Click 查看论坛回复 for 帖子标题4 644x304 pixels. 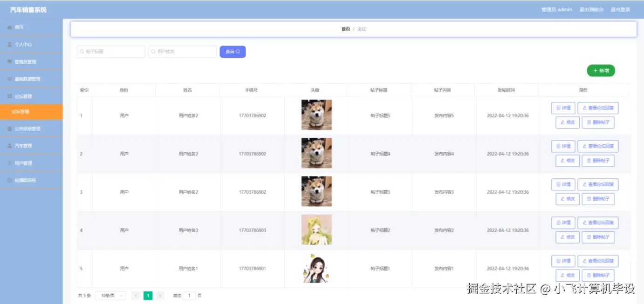pos(598,146)
